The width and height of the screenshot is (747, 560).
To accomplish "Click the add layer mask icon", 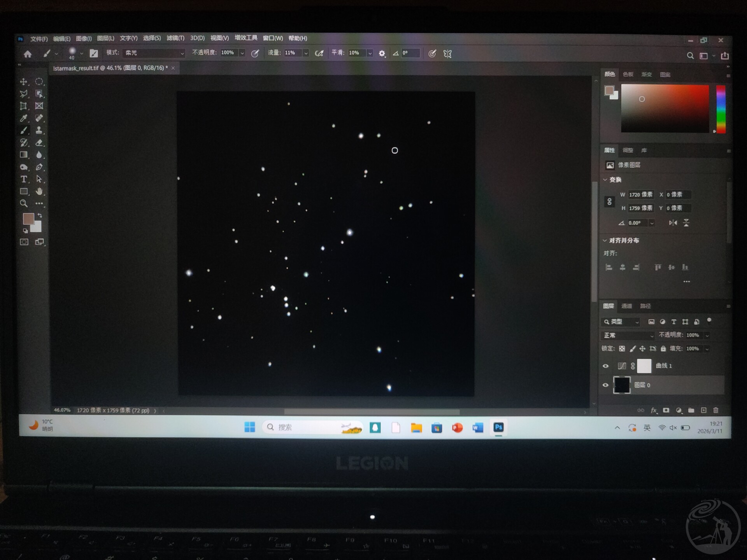I will 666,410.
